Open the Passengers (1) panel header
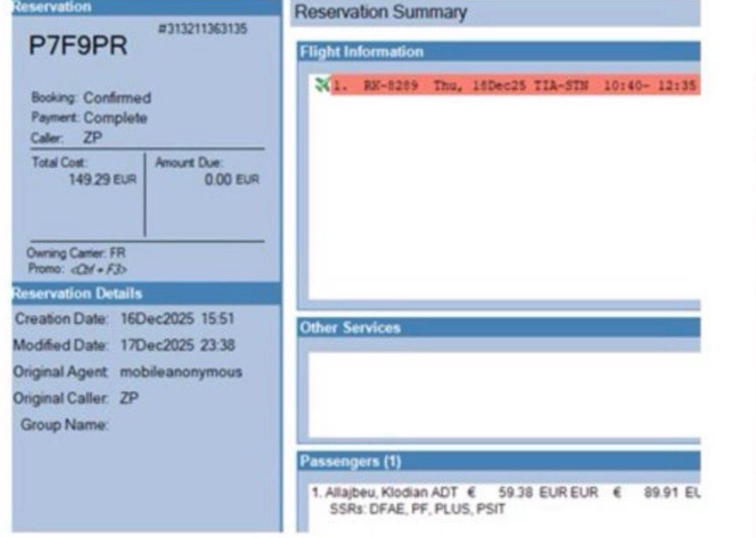The width and height of the screenshot is (756, 538). (x=498, y=461)
